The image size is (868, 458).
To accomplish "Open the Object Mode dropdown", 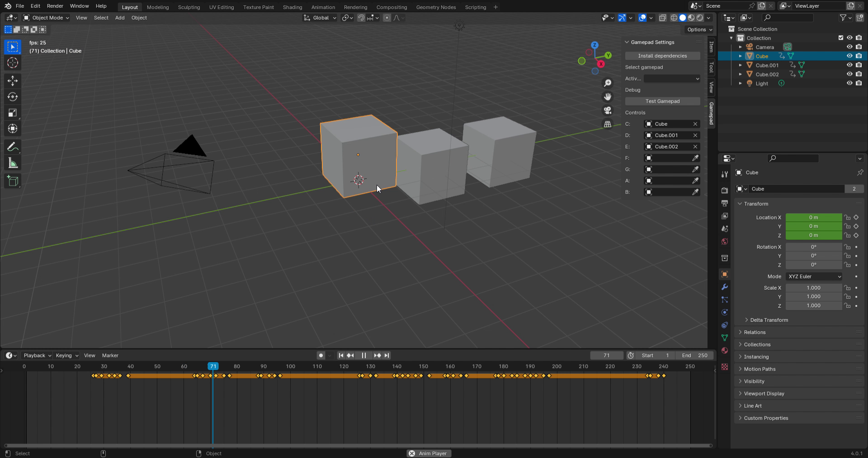I will coord(46,18).
